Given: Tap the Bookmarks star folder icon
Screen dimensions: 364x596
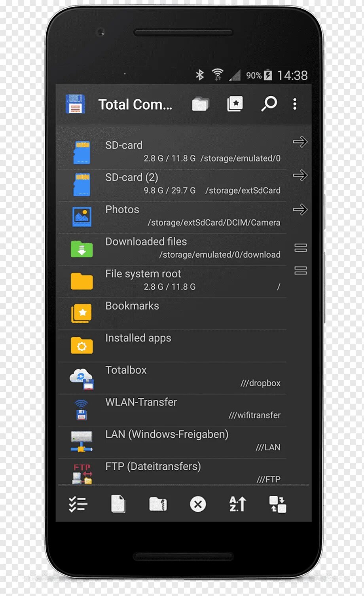Looking at the screenshot, I should coord(82,313).
